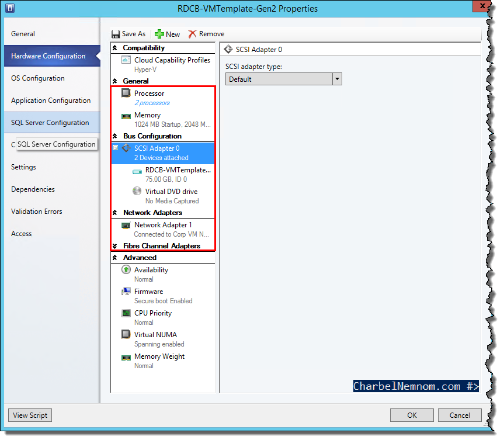Select the Network Adapter 1 card icon
Screen dimensions: 504x440
(x=126, y=226)
